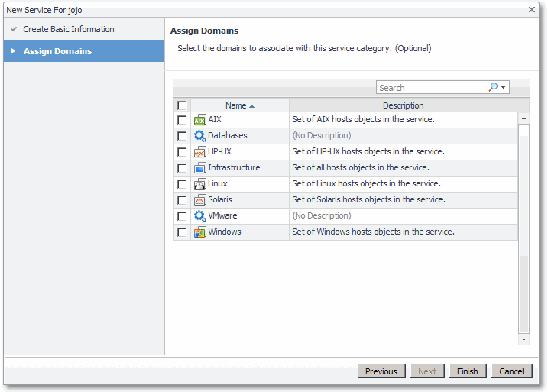The image size is (548, 392).
Task: Enable the Linux domain checkbox
Action: (182, 184)
